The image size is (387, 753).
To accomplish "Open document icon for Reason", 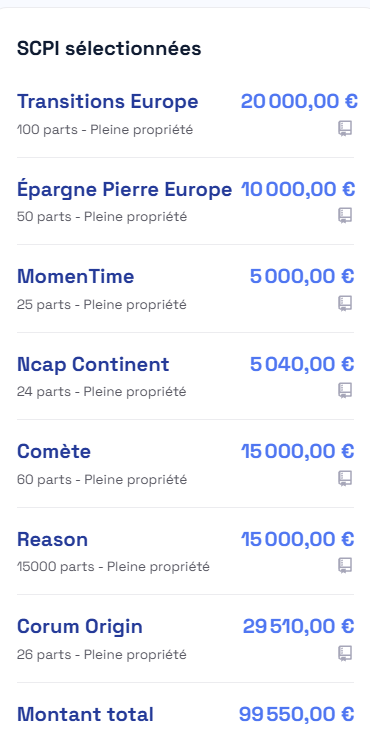I will coord(345,566).
